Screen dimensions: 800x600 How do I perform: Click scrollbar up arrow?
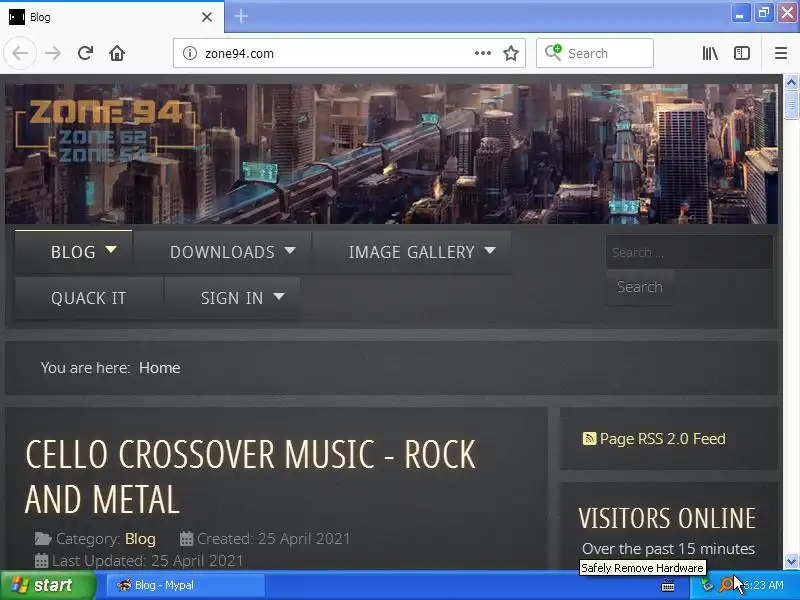[791, 82]
